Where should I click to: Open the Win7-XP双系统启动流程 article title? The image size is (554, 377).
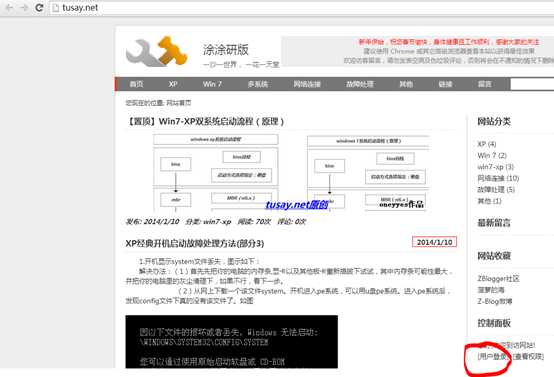pos(205,122)
